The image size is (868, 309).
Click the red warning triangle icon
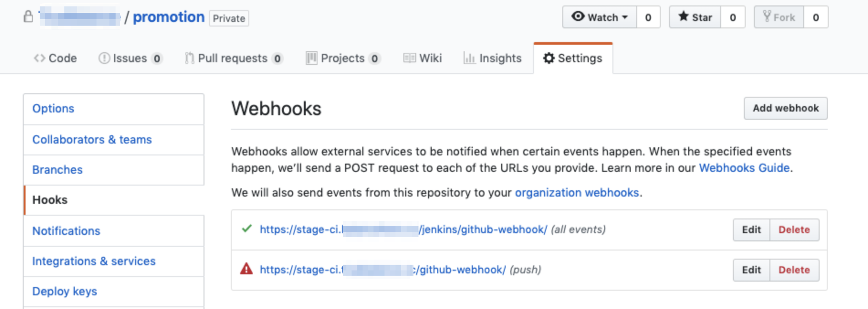click(x=246, y=269)
